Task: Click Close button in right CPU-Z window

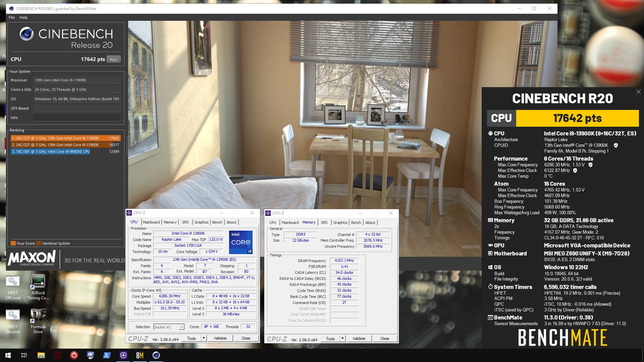Action: (x=385, y=339)
